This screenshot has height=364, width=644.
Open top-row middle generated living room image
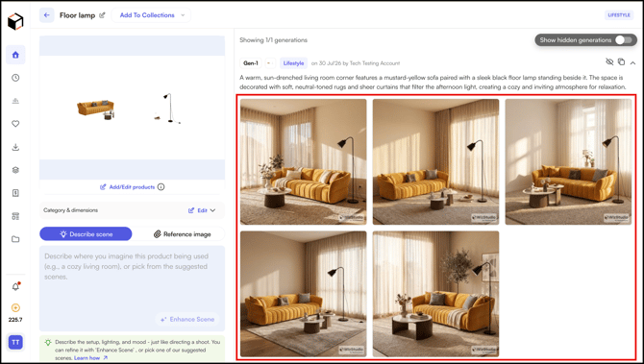tap(435, 161)
